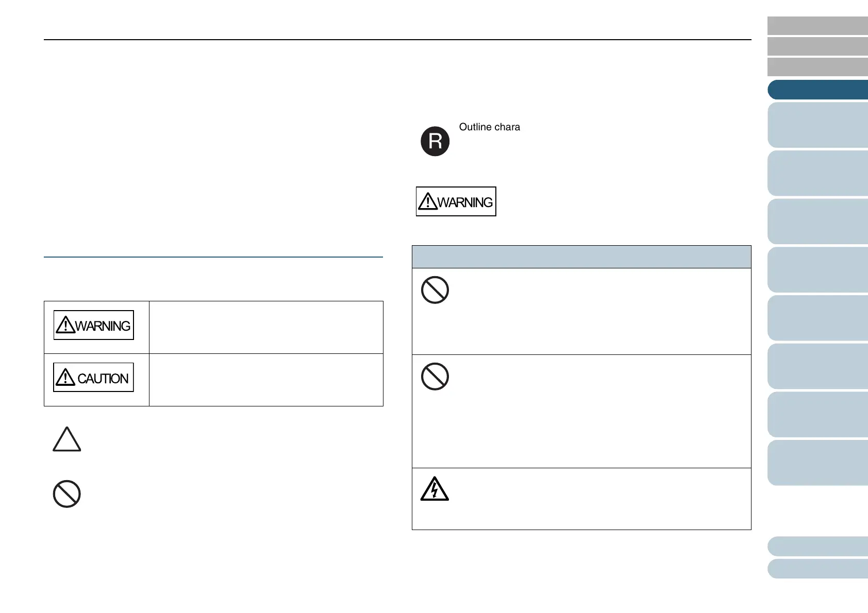Click the black circular R icon
The height and width of the screenshot is (613, 868).
click(x=435, y=141)
